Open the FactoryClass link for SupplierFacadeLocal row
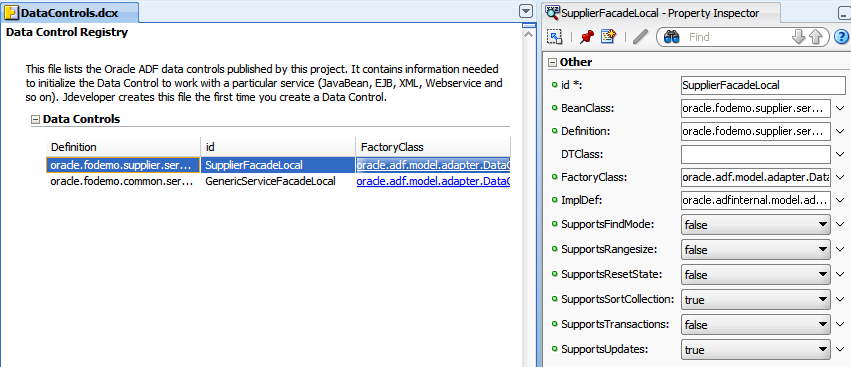The width and height of the screenshot is (851, 367). [433, 165]
